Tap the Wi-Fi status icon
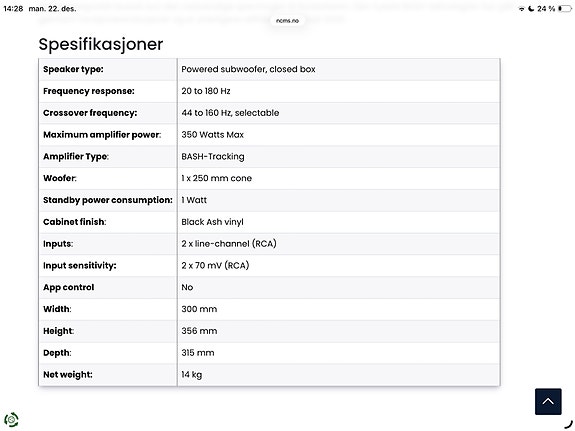The image size is (575, 431). point(521,9)
